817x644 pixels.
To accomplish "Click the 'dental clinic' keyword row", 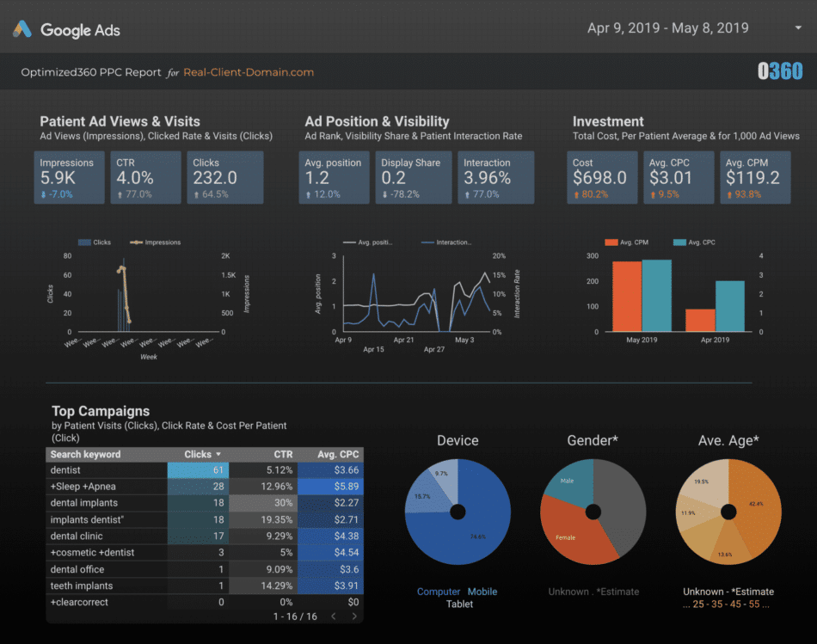I will pyautogui.click(x=205, y=537).
